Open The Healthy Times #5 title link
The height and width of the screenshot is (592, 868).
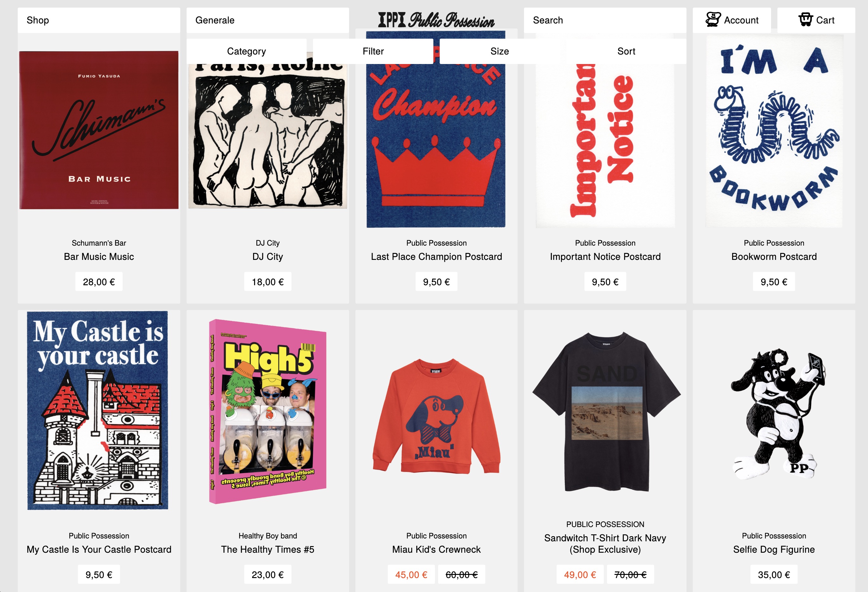click(x=268, y=550)
